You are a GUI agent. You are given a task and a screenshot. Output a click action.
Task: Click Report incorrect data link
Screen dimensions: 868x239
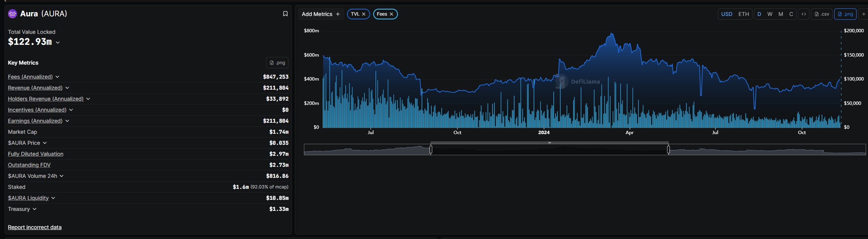pyautogui.click(x=35, y=227)
